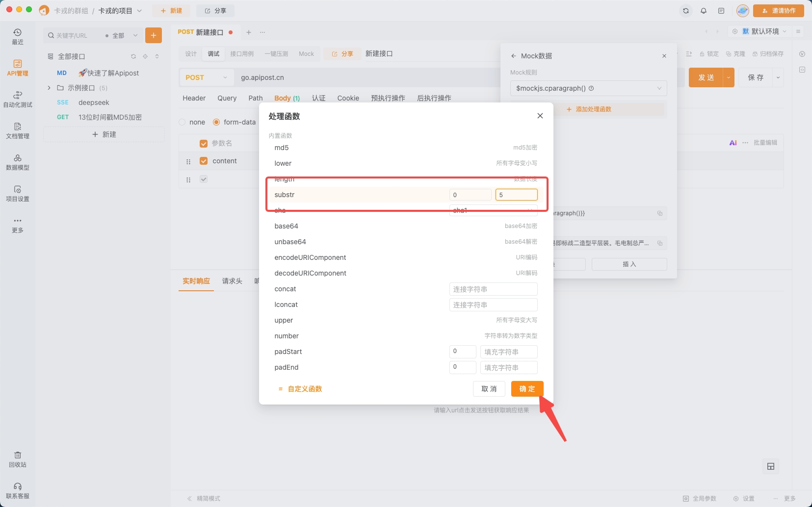The height and width of the screenshot is (507, 812).
Task: Click the concat 连接字符串 input
Action: coord(494,289)
